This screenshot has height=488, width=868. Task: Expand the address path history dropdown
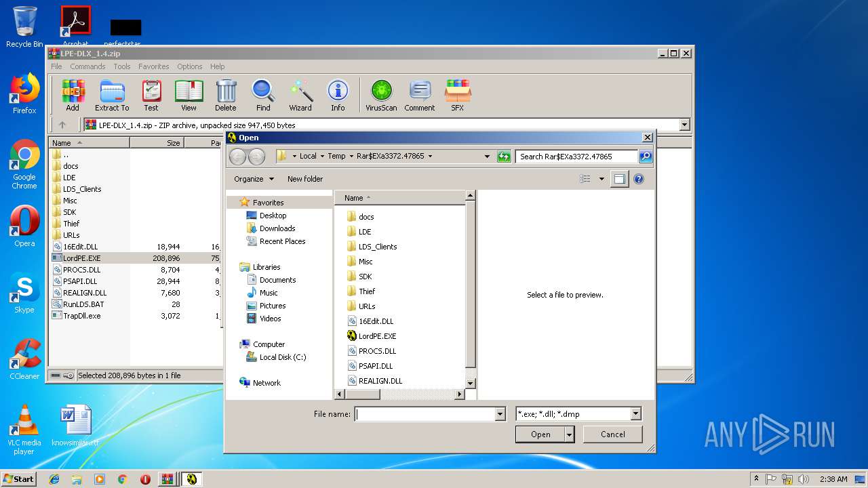[487, 157]
